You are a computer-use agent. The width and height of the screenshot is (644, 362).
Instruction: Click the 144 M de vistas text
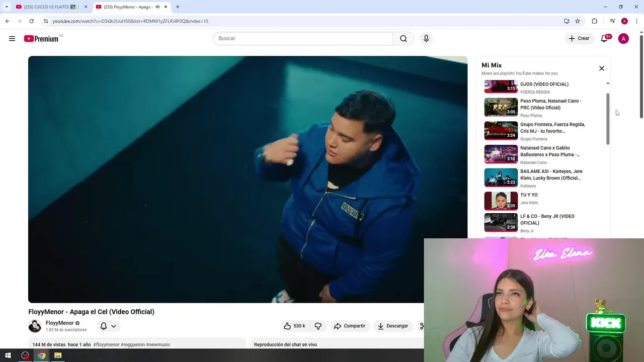49,345
